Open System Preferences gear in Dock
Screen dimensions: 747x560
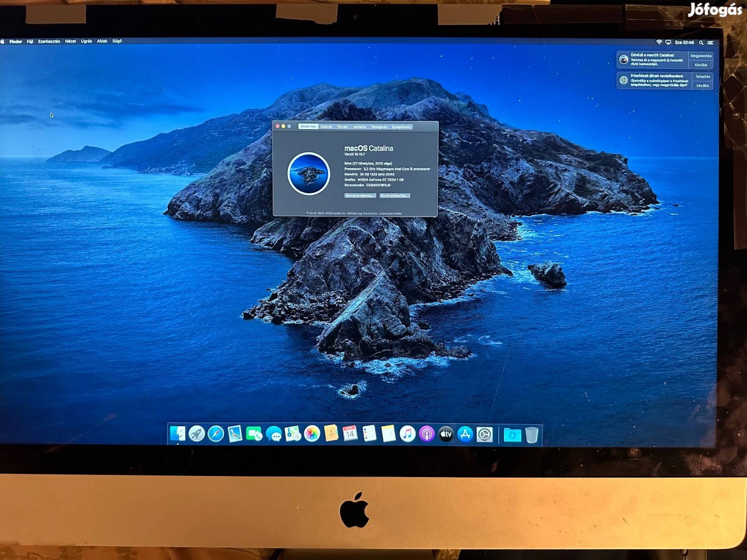coord(485,434)
